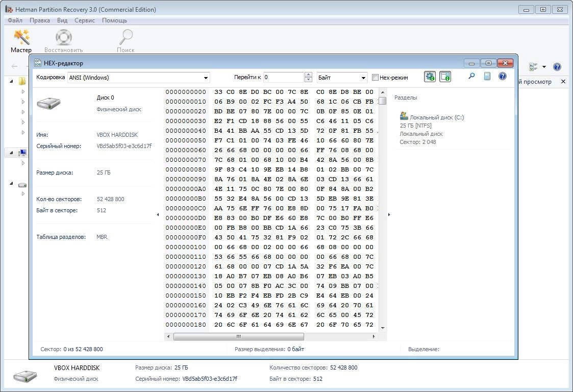
Task: Open the Вид menu
Action: (x=62, y=20)
